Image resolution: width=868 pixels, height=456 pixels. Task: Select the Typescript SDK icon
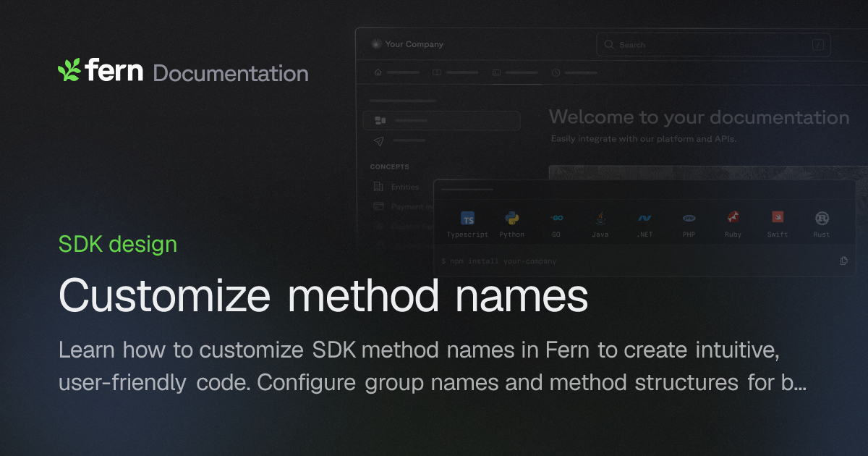tap(468, 219)
